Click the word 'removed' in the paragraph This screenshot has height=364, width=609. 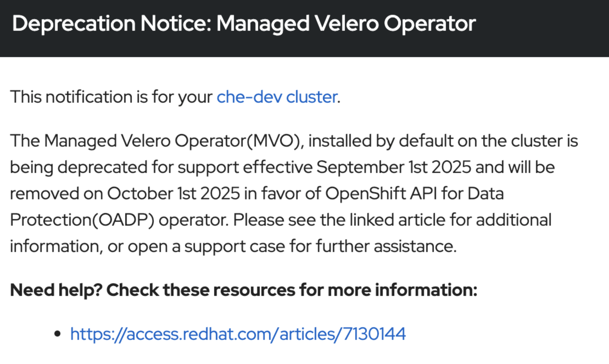tap(44, 194)
